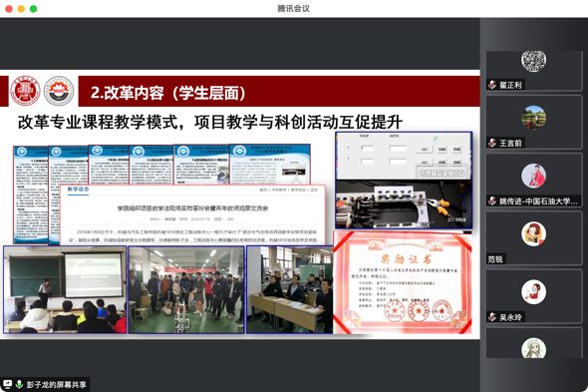Click the muted microphone icon beside 吴永玲
The width and height of the screenshot is (588, 392).
coord(492,317)
